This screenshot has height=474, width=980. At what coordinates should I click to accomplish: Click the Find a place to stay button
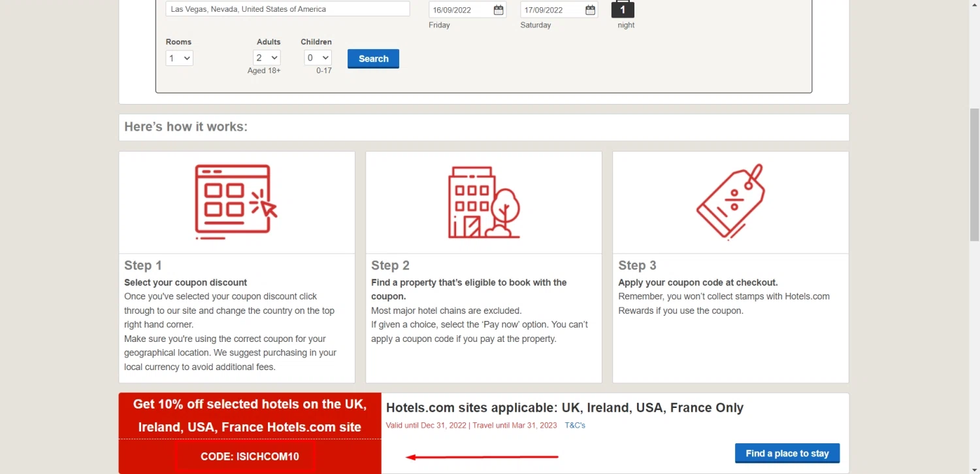click(787, 453)
